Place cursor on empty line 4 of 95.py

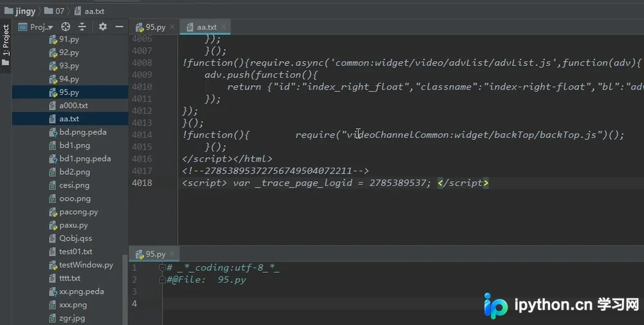tap(402, 304)
